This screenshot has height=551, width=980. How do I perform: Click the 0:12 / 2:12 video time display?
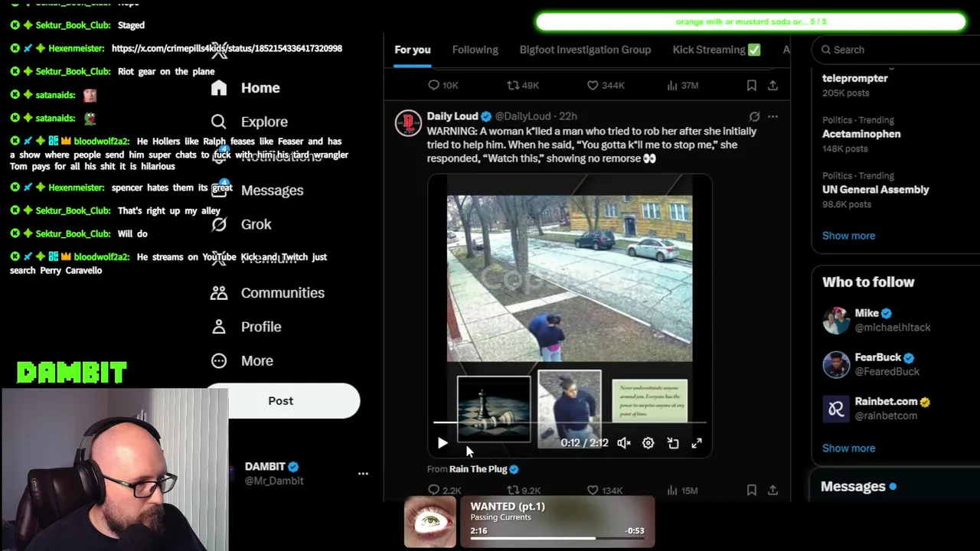(x=584, y=443)
